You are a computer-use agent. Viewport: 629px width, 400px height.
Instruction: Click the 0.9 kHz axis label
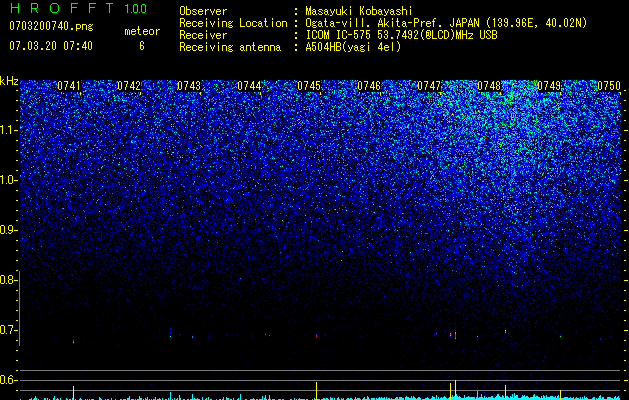[7, 230]
